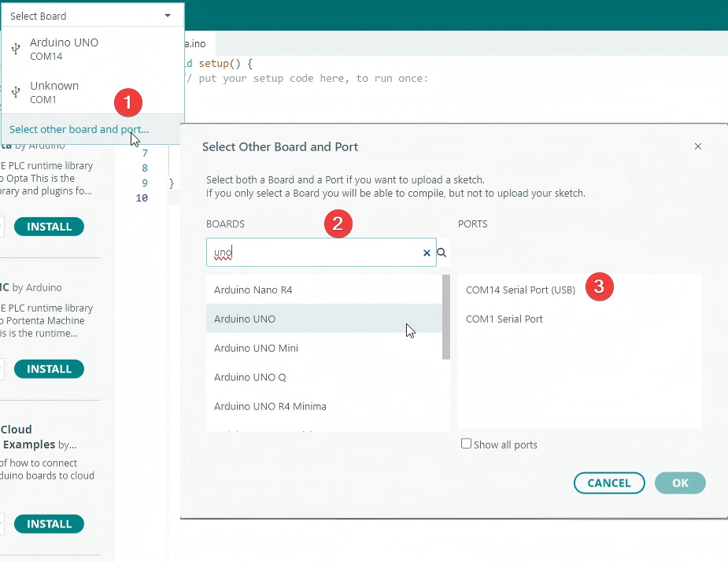This screenshot has width=728, height=562.
Task: Install the Portenta Machine PLC runtime library
Action: (50, 369)
